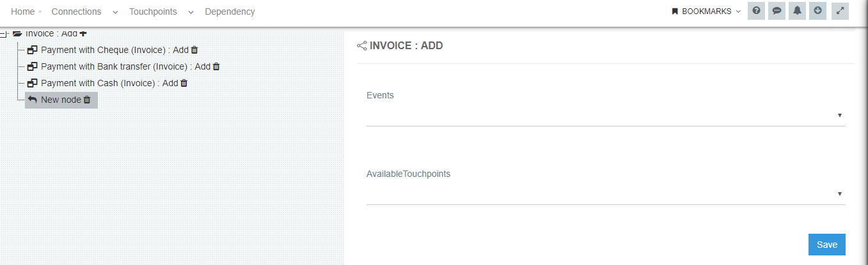
Task: Click the plus icon next to Invoice : Add
Action: (x=83, y=33)
